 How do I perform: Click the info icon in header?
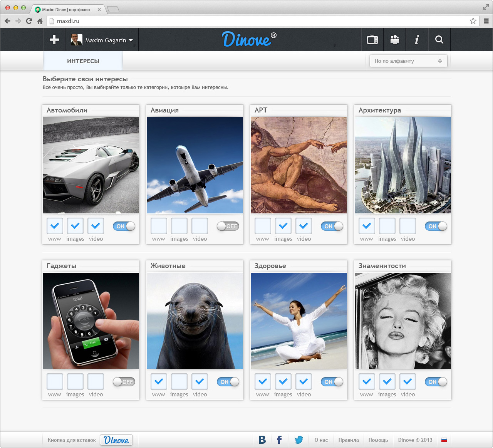pos(417,40)
